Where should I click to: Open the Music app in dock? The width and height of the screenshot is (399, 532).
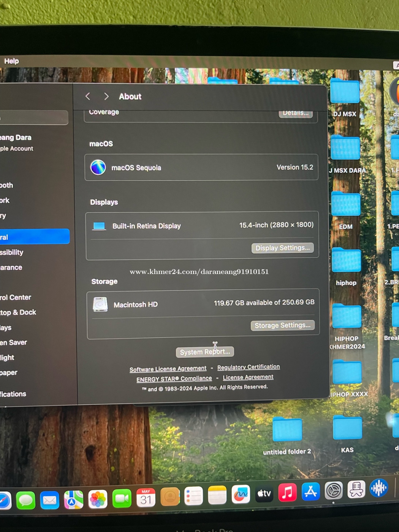tap(287, 493)
